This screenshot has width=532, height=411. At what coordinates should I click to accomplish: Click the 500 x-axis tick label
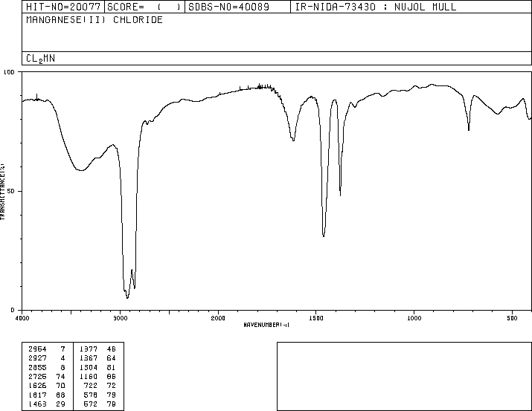coord(512,318)
